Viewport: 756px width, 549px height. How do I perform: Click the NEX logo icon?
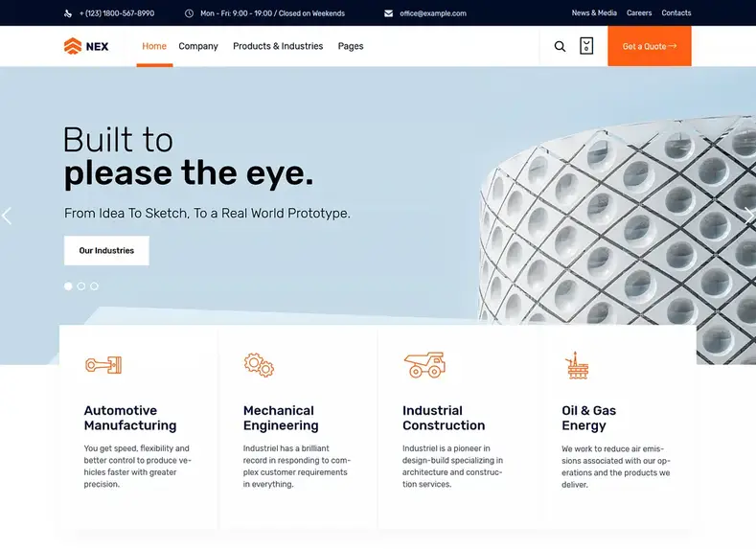coord(73,46)
